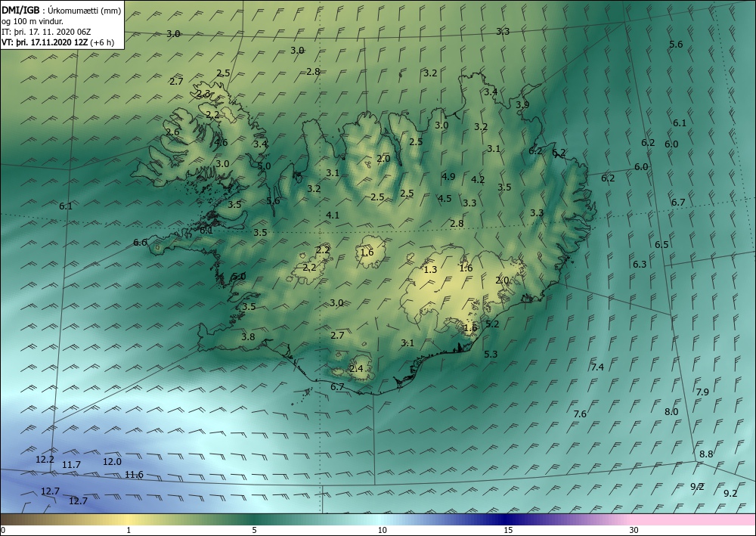Click the 8.0 value on the map
Screen dimensions: 756x536
tap(671, 412)
